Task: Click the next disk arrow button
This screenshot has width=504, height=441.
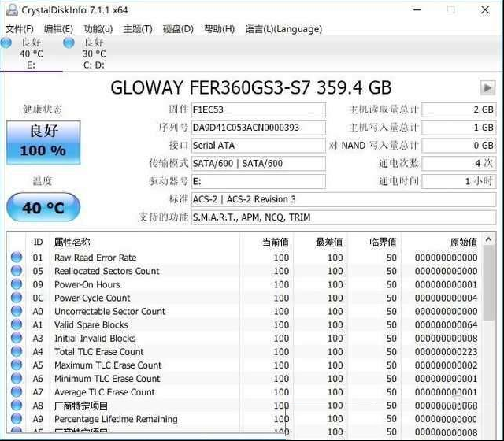Action: (x=487, y=87)
